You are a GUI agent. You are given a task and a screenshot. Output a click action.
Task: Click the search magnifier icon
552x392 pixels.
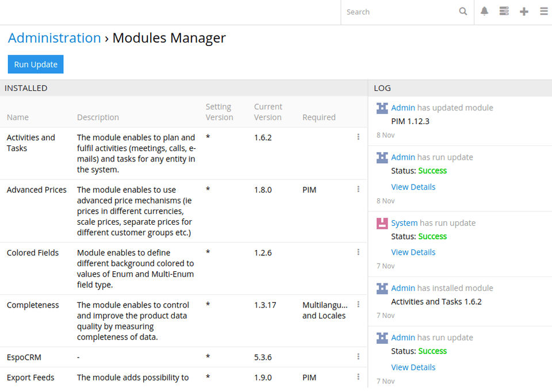click(463, 11)
